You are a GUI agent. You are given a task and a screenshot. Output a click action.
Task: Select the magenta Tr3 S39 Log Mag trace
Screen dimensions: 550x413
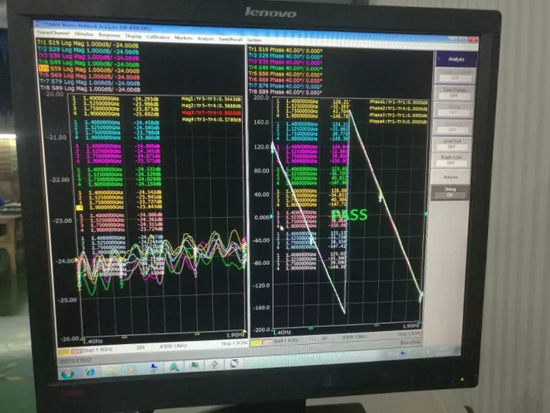point(88,56)
